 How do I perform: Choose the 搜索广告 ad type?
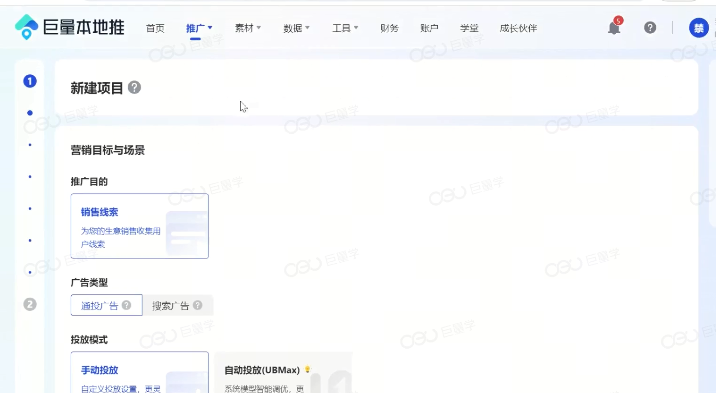[x=178, y=305]
